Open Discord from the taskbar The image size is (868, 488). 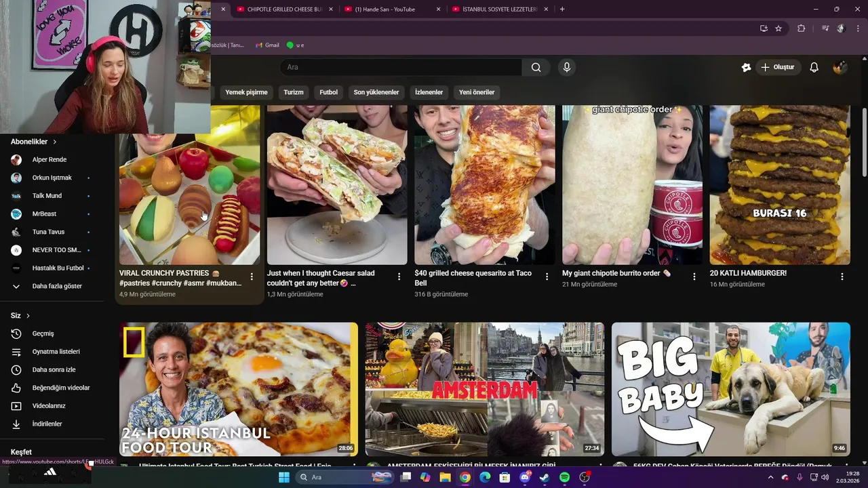524,477
